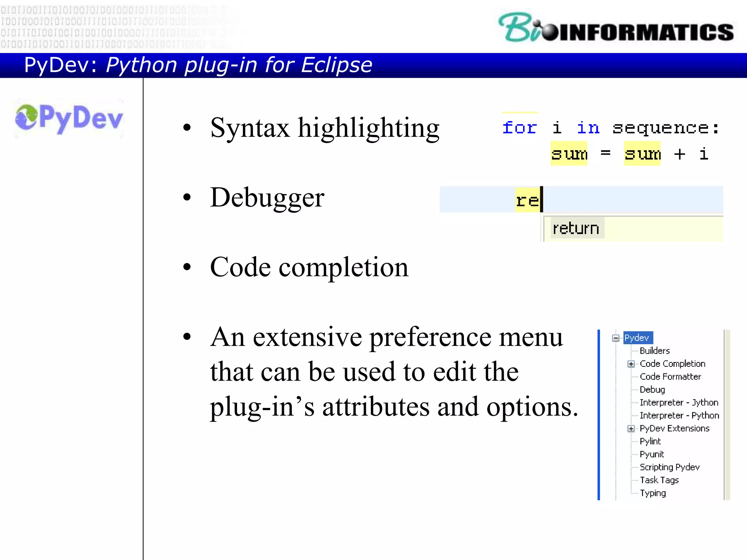Click the editor line containing 're'
747x560 pixels.
[x=581, y=199]
